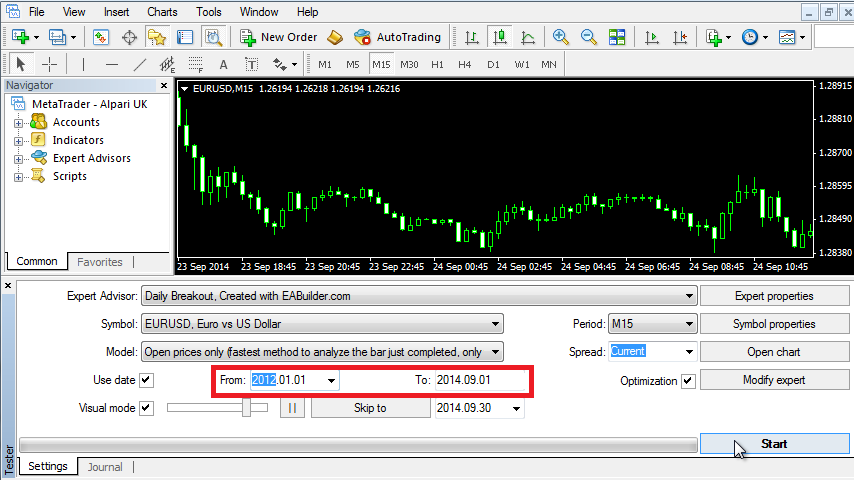Click the MetaEditor yellow book icon
Screen dimensions: 854x480
click(x=335, y=37)
